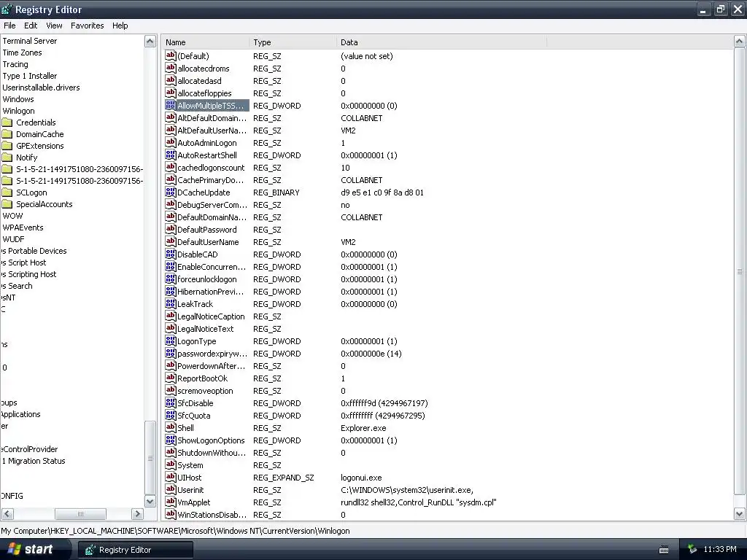The height and width of the screenshot is (560, 747).
Task: Select the WOW tree key
Action: [x=12, y=216]
